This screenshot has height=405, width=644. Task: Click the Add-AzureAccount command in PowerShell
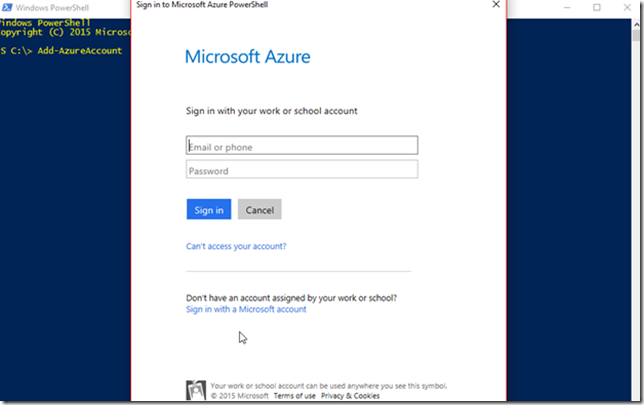80,51
